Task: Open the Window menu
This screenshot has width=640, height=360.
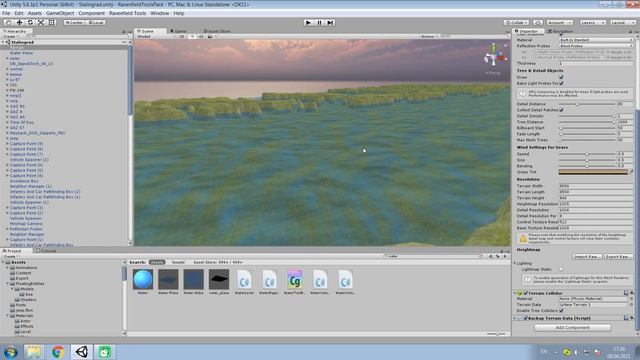Action: tap(160, 13)
